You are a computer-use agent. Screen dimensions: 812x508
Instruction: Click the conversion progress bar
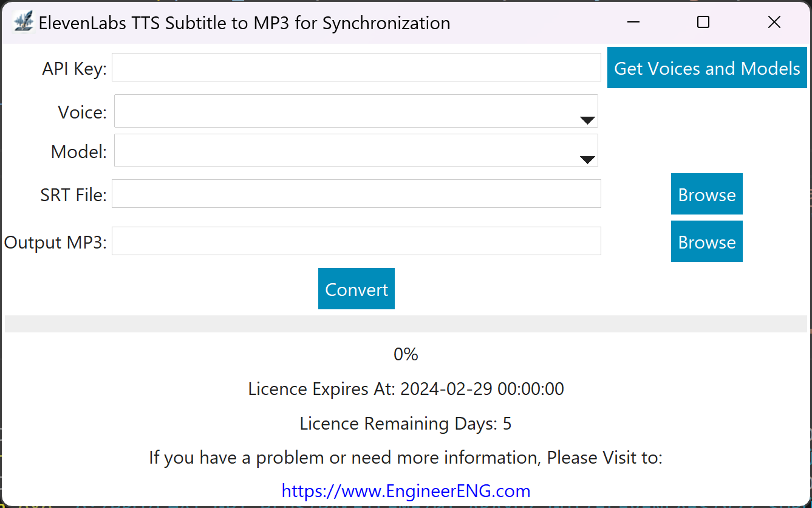[x=406, y=324]
